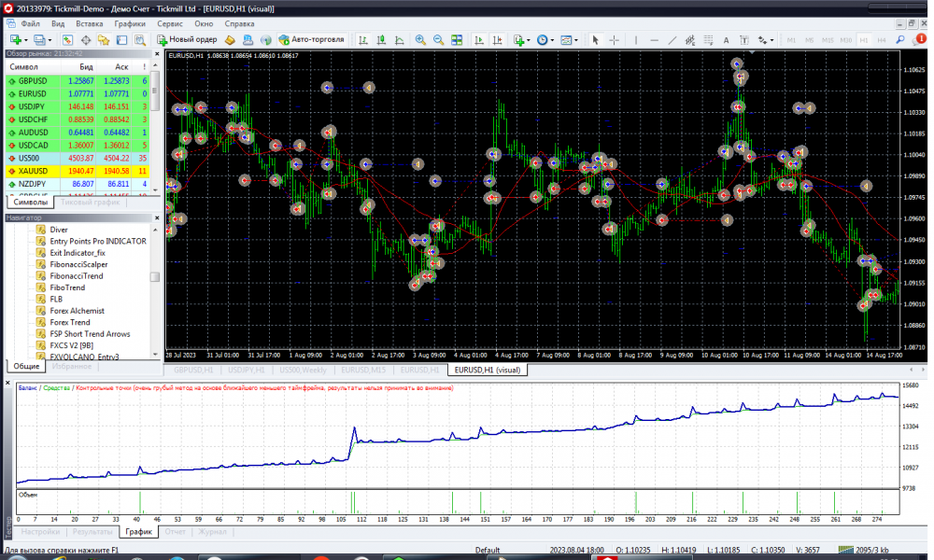The width and height of the screenshot is (934, 560).
Task: Select the vertical line drawing tool
Action: pyautogui.click(x=635, y=40)
